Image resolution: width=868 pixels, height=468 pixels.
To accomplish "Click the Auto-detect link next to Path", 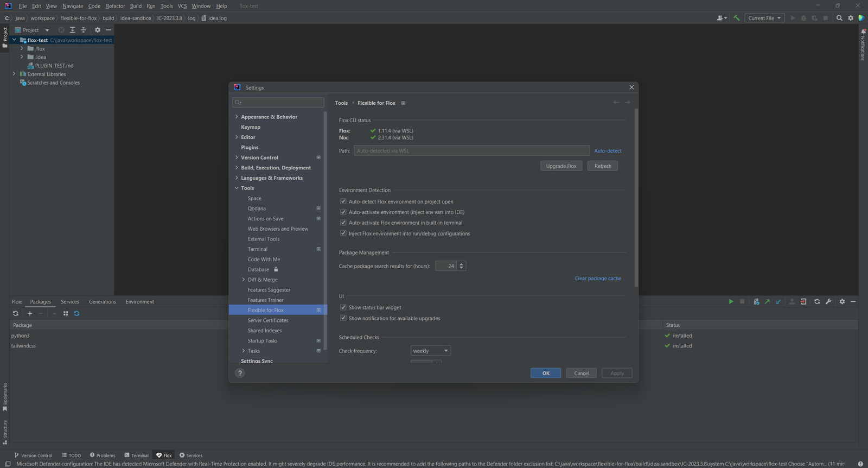I will pyautogui.click(x=608, y=151).
